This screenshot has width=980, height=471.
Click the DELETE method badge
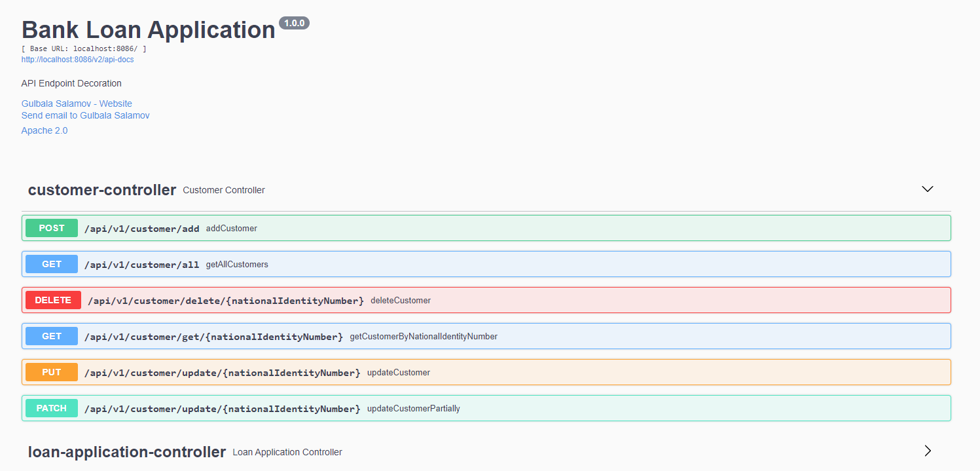[53, 300]
